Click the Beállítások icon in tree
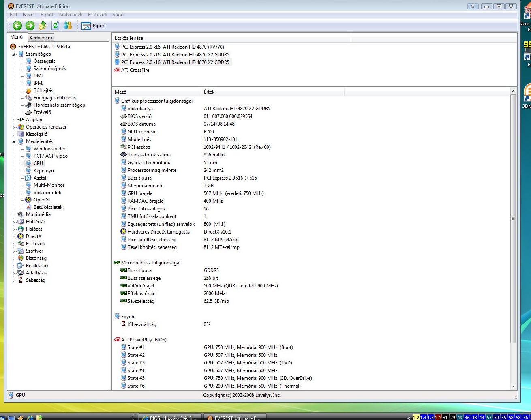The width and height of the screenshot is (531, 420). tap(21, 266)
